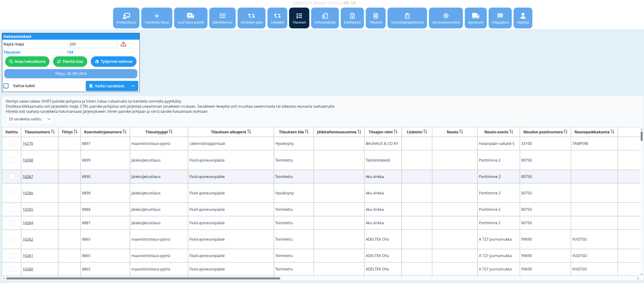Check the Valitse kaikki checkbox
The width and height of the screenshot is (644, 283).
click(6, 86)
